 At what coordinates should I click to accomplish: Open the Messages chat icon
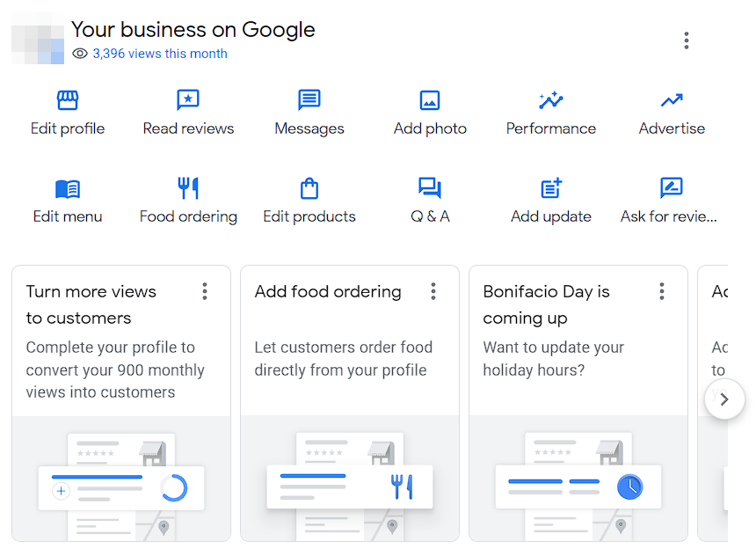309,100
